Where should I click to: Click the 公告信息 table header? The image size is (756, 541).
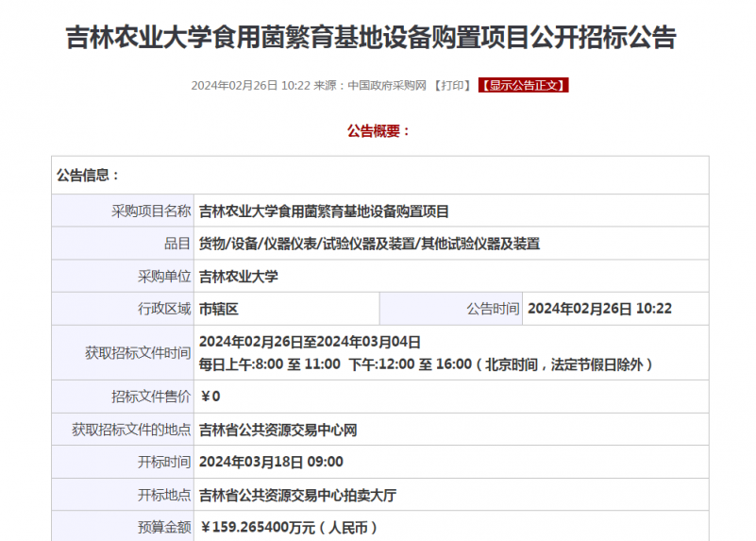pos(380,175)
